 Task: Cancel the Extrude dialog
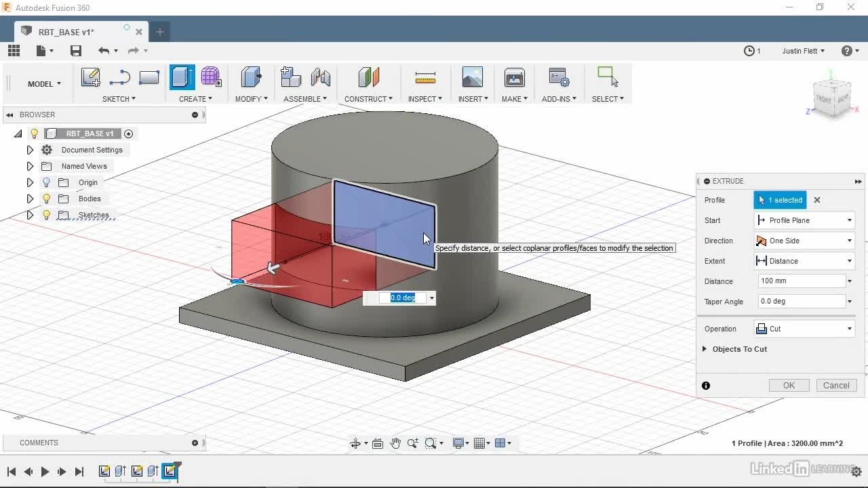[835, 385]
